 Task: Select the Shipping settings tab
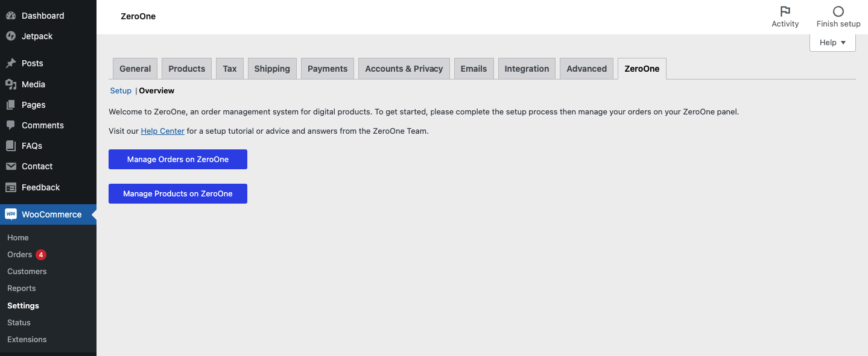pyautogui.click(x=272, y=69)
